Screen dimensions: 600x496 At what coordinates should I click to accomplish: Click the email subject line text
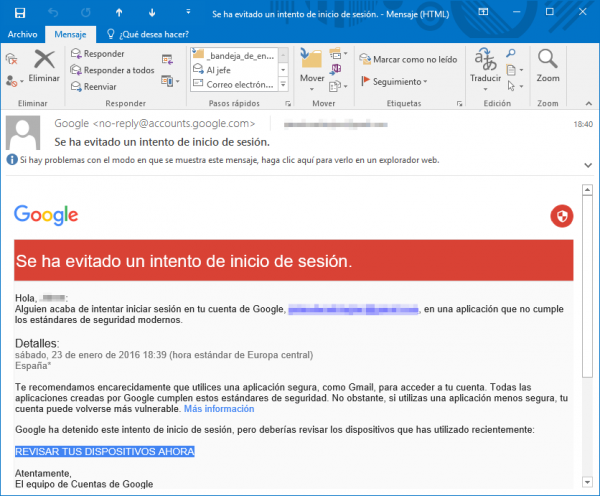pyautogui.click(x=162, y=142)
